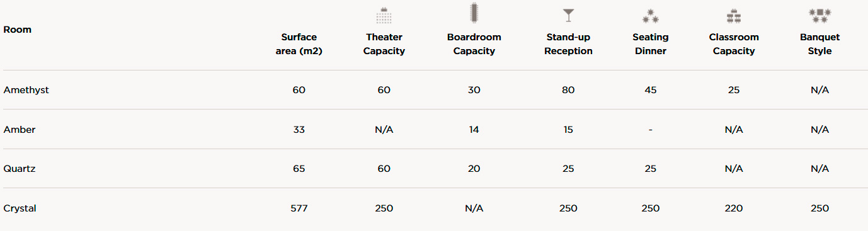Click the Theater Capacity seating icon
868x231 pixels.
point(384,15)
